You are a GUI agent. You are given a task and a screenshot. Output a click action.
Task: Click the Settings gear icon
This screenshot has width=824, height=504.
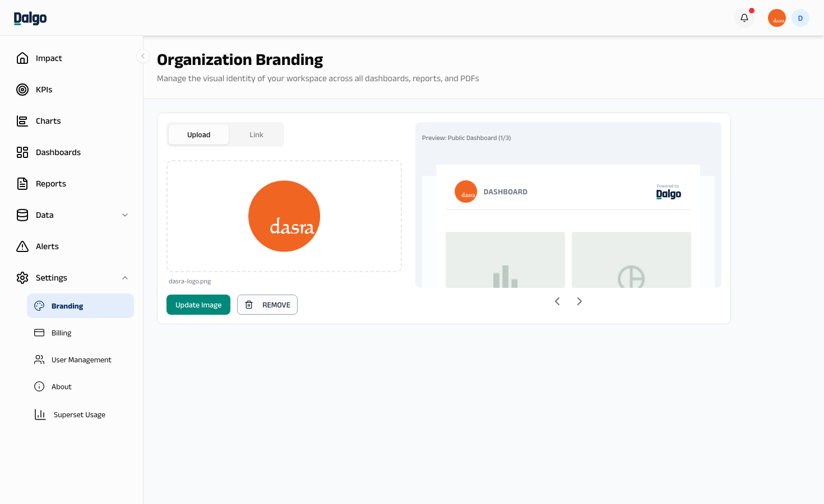pos(22,278)
